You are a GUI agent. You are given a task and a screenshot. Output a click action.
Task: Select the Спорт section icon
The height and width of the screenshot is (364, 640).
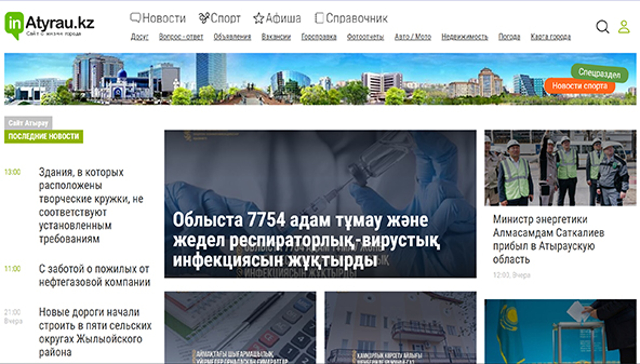[204, 18]
